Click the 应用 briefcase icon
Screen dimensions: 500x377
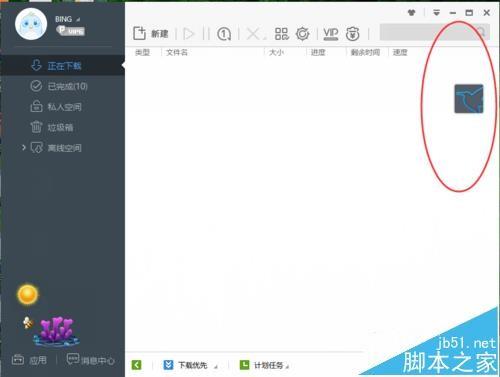point(18,360)
